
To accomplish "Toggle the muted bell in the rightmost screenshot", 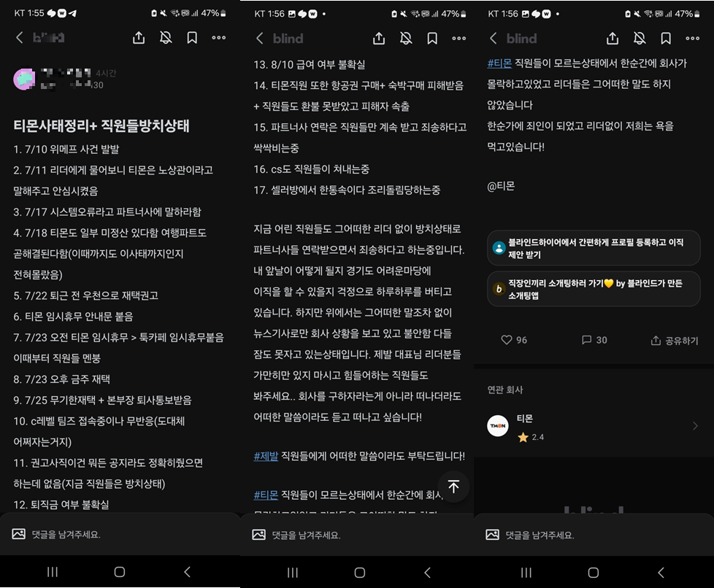I will point(640,38).
